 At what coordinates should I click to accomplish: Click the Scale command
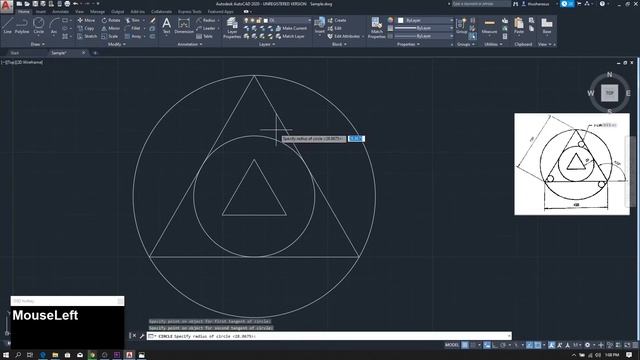(110, 36)
